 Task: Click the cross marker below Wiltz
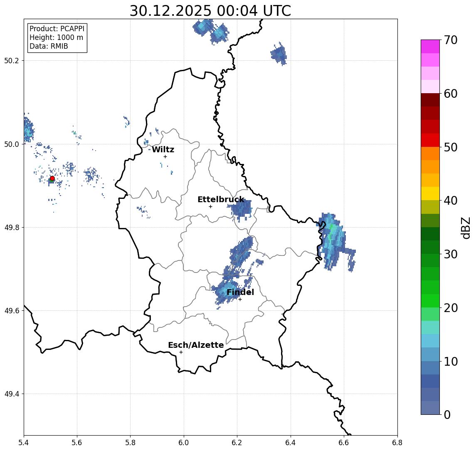[x=165, y=156]
